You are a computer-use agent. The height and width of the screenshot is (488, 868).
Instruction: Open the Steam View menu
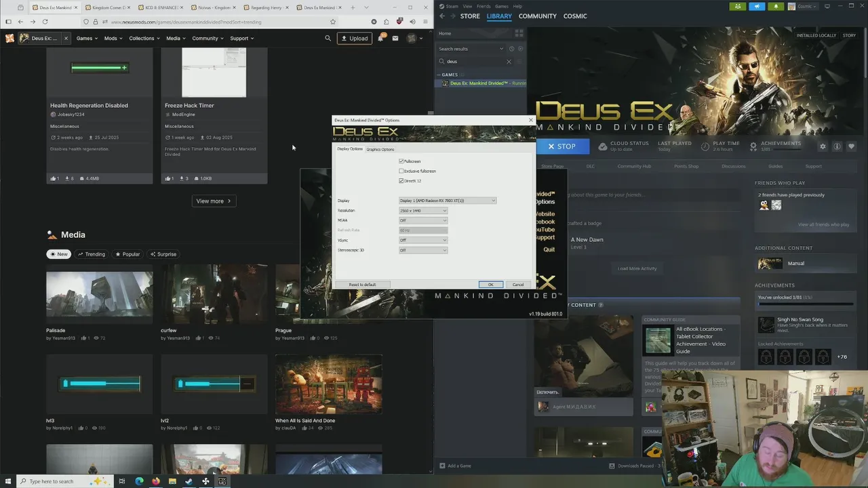(467, 6)
